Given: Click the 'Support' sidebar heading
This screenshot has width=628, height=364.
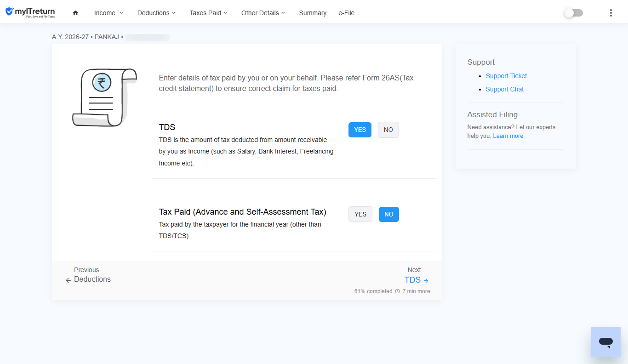Looking at the screenshot, I should pyautogui.click(x=481, y=63).
